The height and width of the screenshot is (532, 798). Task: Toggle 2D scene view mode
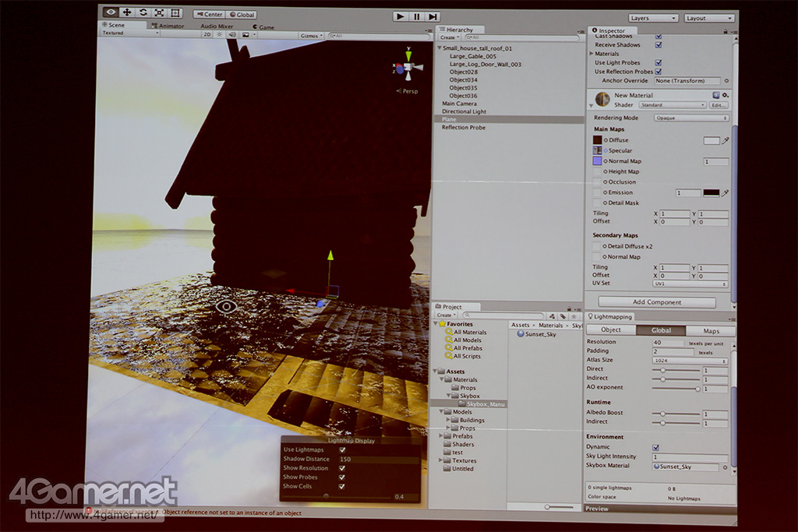[x=207, y=34]
